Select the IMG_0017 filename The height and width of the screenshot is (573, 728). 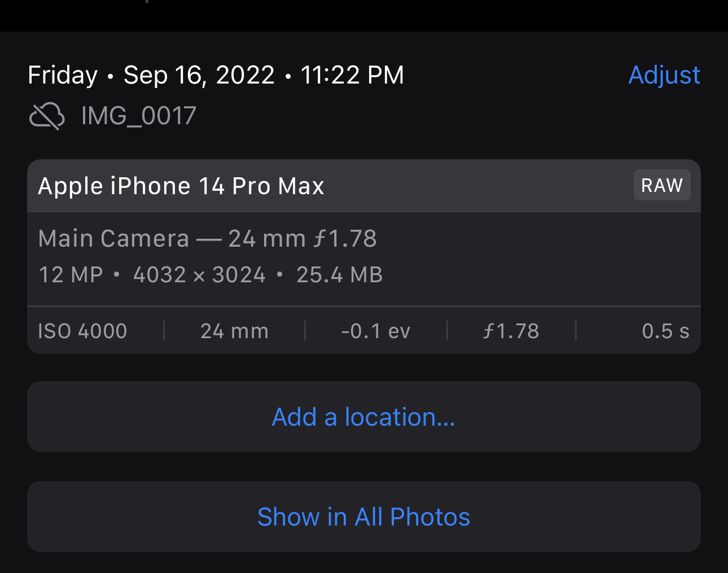[x=139, y=116]
